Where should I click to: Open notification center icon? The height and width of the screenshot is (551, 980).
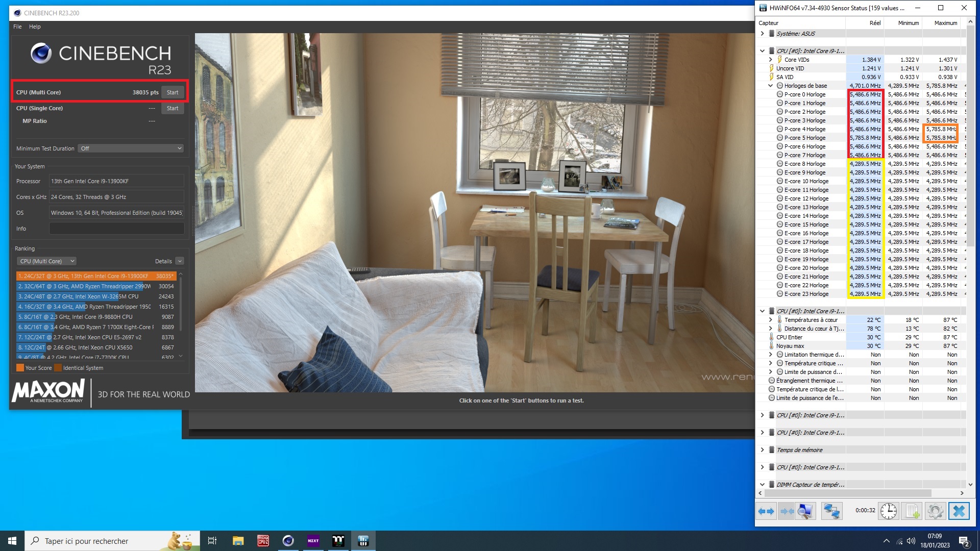[x=964, y=541]
